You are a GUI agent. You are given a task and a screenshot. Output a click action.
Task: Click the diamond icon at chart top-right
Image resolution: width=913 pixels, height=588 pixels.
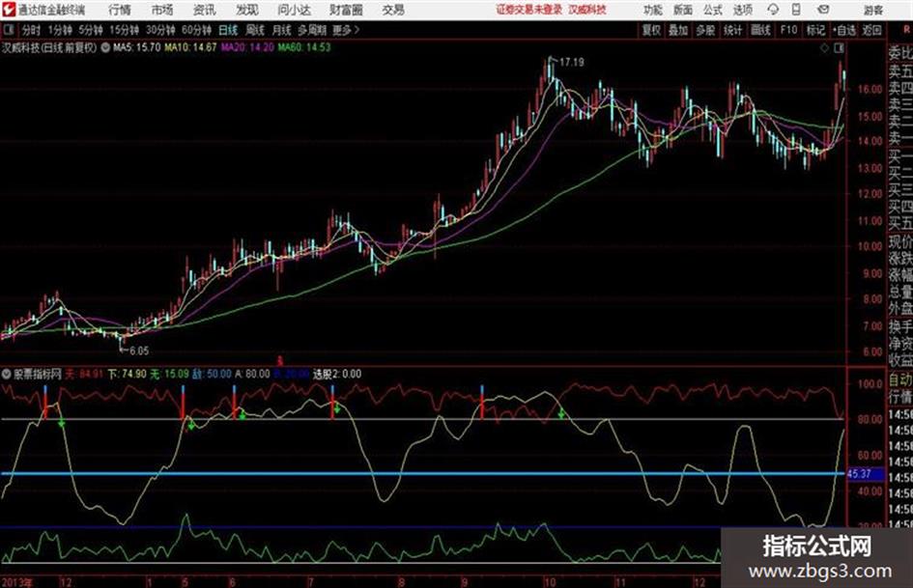tap(824, 47)
